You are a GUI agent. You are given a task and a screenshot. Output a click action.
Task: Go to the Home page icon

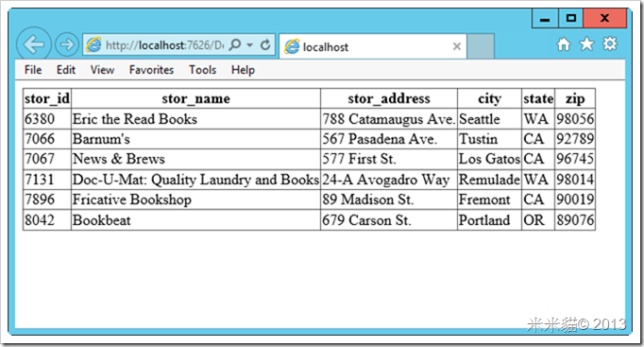point(564,44)
